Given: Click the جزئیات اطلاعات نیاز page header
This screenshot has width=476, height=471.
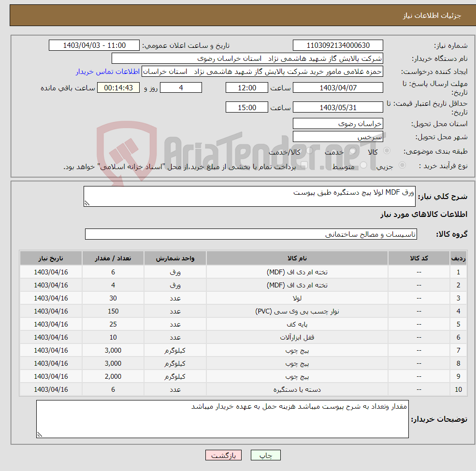Looking at the screenshot, I should point(432,15).
